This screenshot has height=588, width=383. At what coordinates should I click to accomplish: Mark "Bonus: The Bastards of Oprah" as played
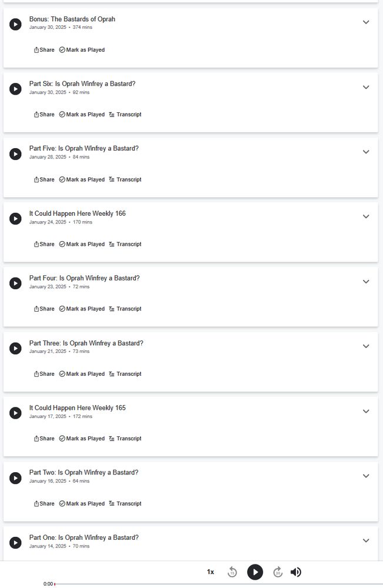pos(82,49)
